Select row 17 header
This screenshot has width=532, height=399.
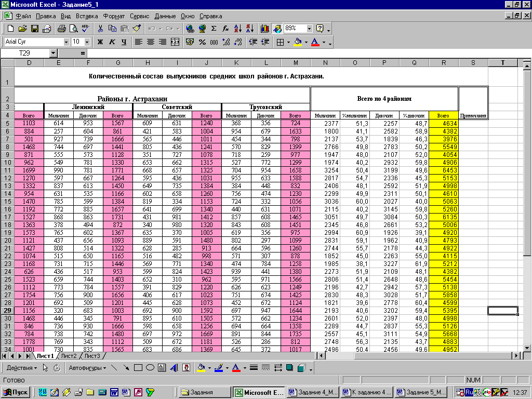coord(7,217)
